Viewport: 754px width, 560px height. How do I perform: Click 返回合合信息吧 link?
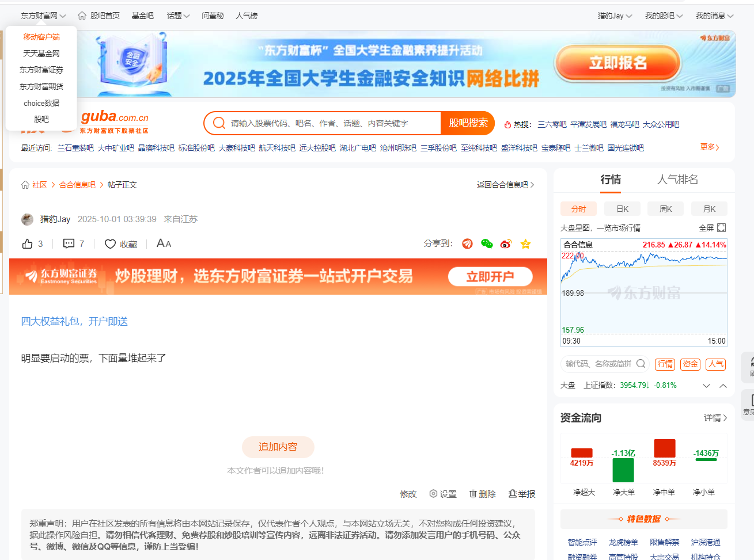click(506, 185)
